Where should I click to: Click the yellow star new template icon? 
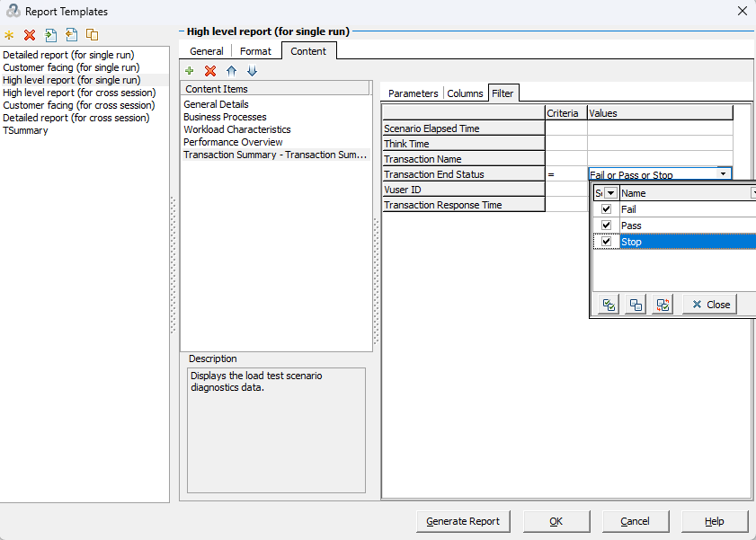9,35
